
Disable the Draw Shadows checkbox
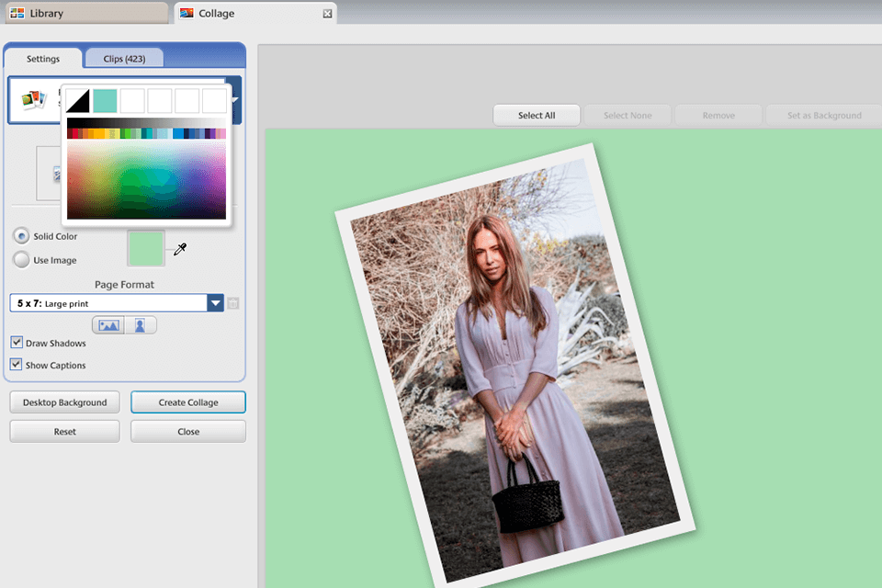(x=16, y=343)
